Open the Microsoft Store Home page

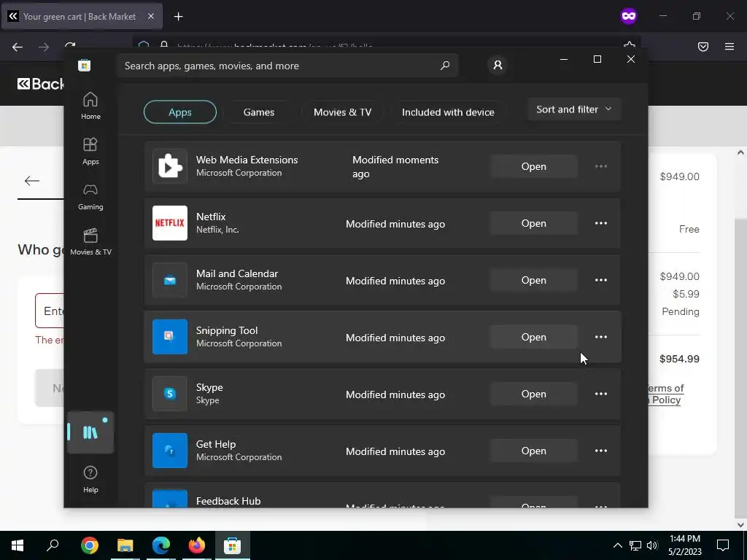pyautogui.click(x=90, y=106)
